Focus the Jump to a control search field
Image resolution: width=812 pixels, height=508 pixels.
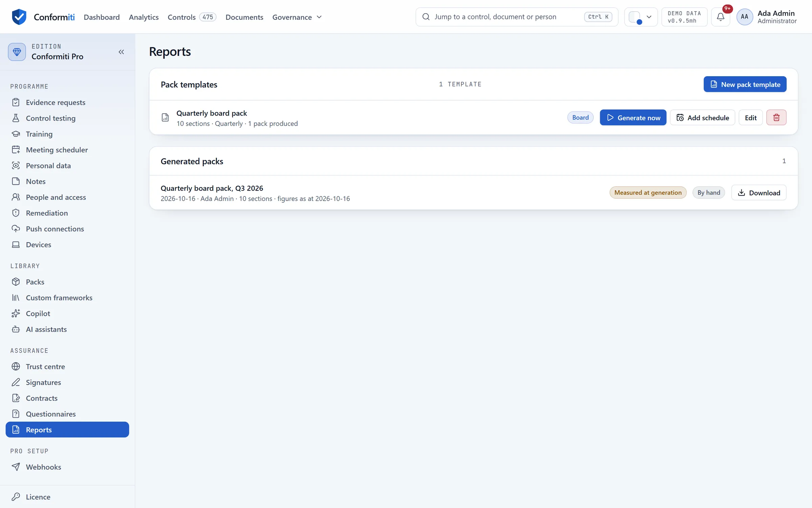pos(517,17)
